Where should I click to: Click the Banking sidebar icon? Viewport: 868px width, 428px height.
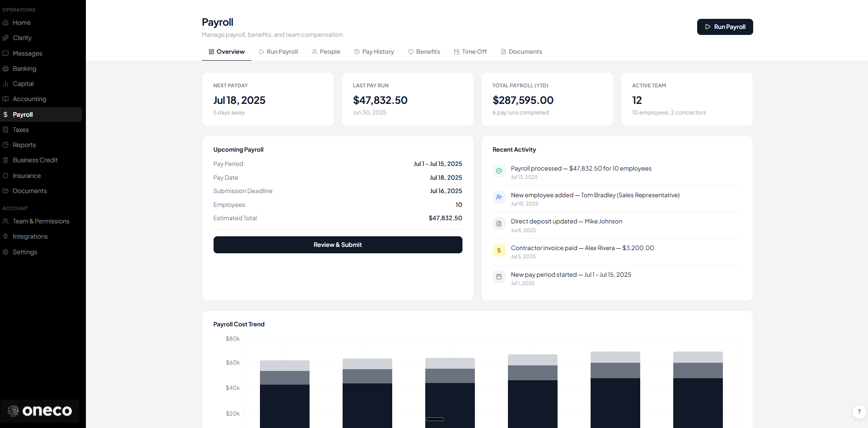pos(6,68)
